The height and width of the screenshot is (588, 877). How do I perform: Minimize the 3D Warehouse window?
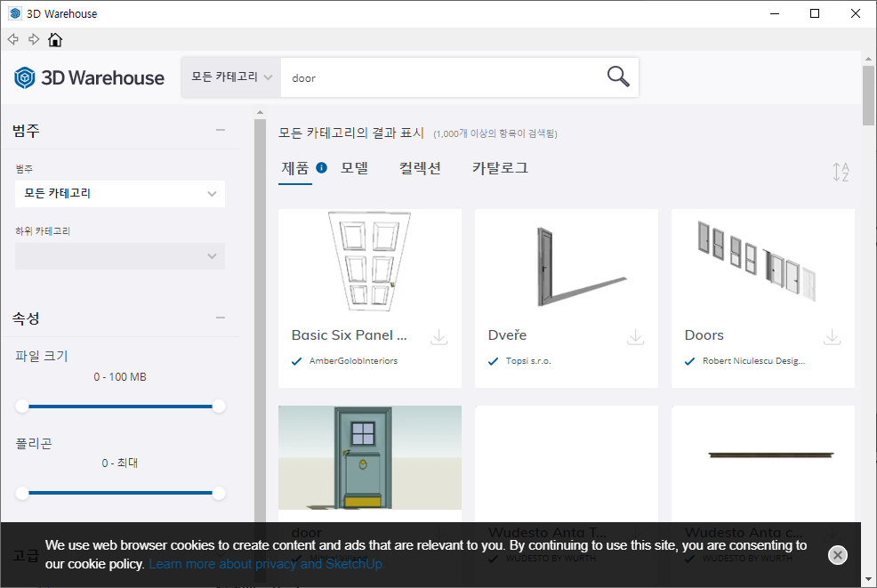(x=775, y=13)
